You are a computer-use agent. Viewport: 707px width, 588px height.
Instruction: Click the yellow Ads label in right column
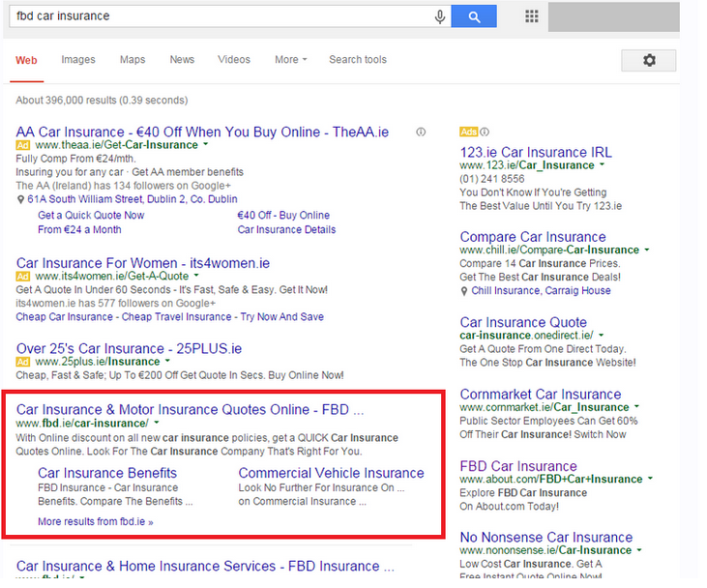[468, 132]
